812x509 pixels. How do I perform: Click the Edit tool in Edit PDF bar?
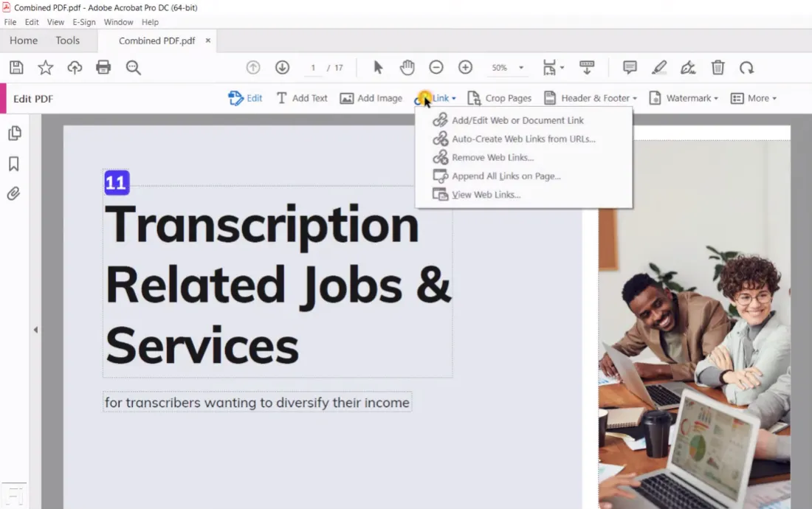(246, 98)
